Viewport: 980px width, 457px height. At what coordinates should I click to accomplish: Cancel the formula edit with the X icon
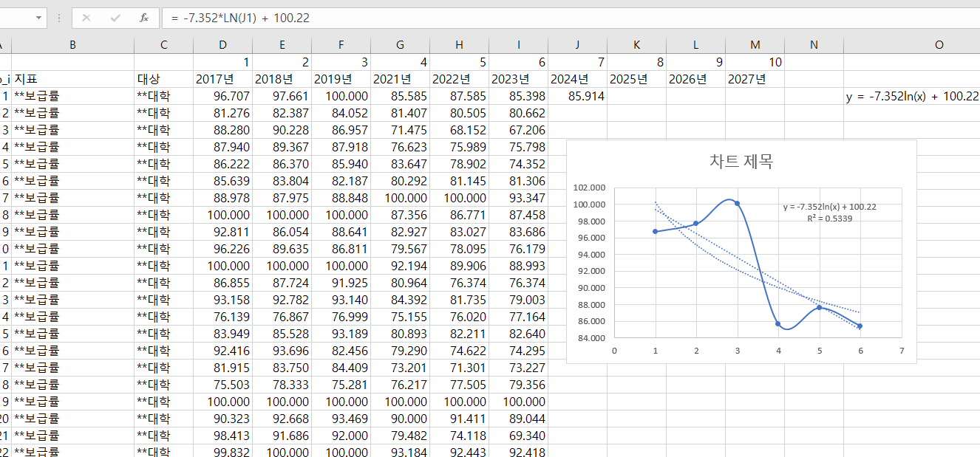pos(86,18)
